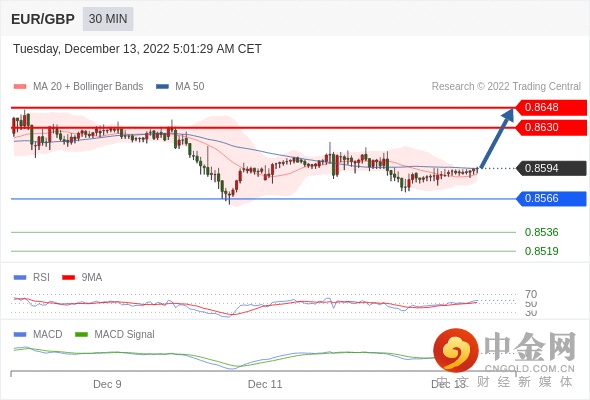Click the MA 20 + Bollinger Bands swatch
Image resolution: width=590 pixels, height=400 pixels.
(20, 87)
